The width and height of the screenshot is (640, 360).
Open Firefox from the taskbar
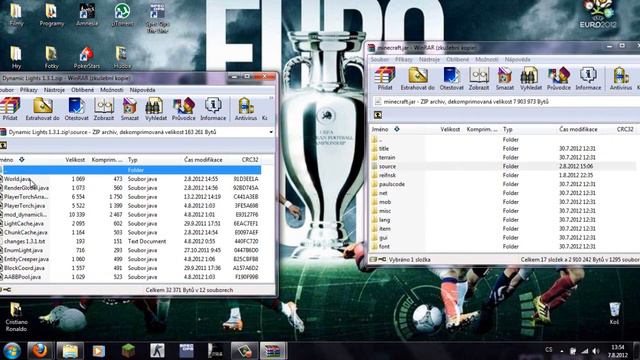coord(40,351)
